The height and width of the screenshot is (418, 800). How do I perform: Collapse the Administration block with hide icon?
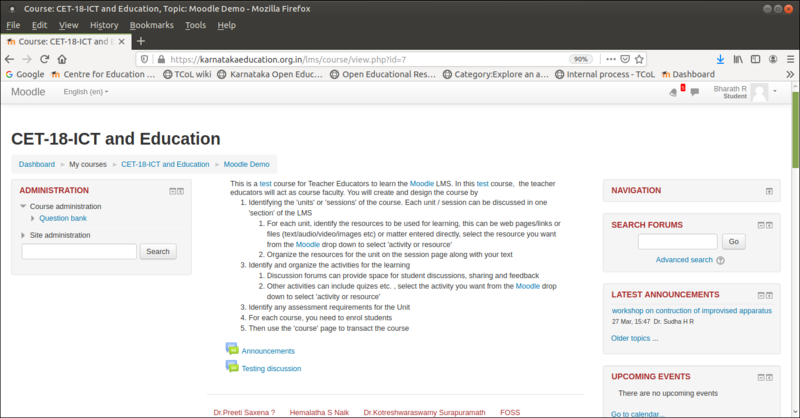tap(172, 191)
